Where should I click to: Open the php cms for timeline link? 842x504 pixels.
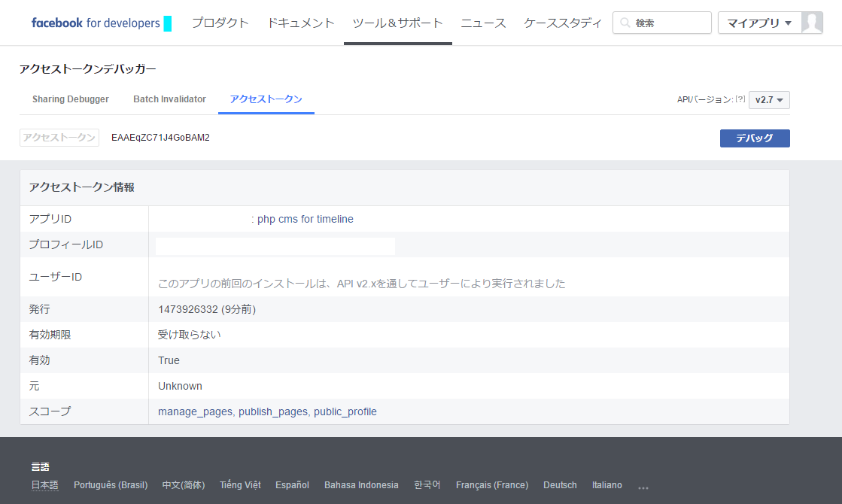[x=305, y=219]
